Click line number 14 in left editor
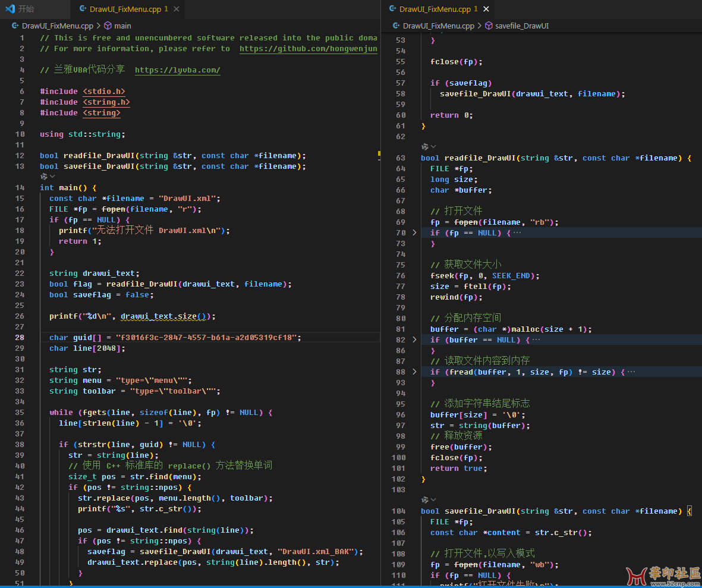702x588 pixels. pos(19,188)
